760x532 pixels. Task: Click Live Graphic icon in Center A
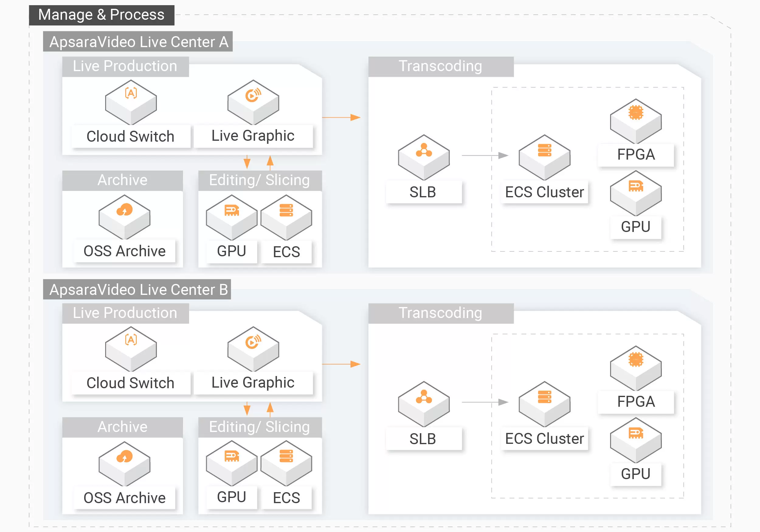(253, 102)
